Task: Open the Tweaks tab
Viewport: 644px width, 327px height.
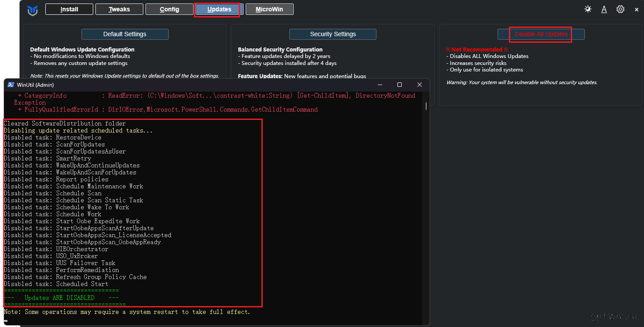Action: tap(119, 9)
